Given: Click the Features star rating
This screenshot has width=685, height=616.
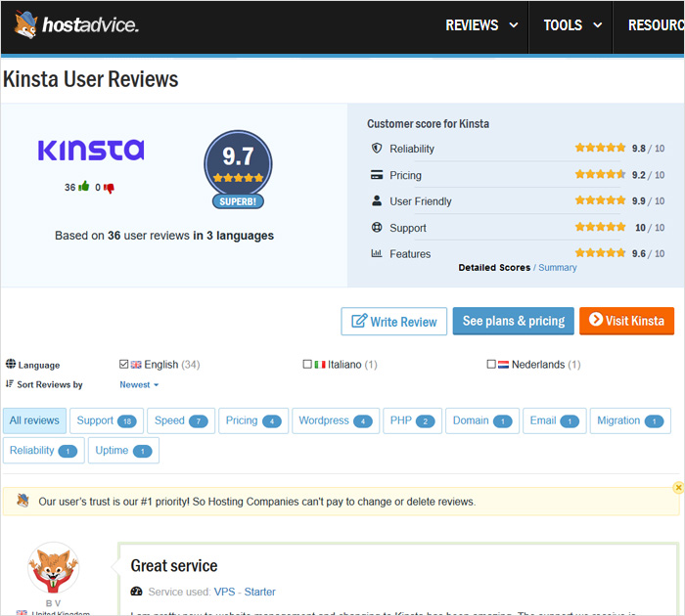Looking at the screenshot, I should click(x=600, y=252).
